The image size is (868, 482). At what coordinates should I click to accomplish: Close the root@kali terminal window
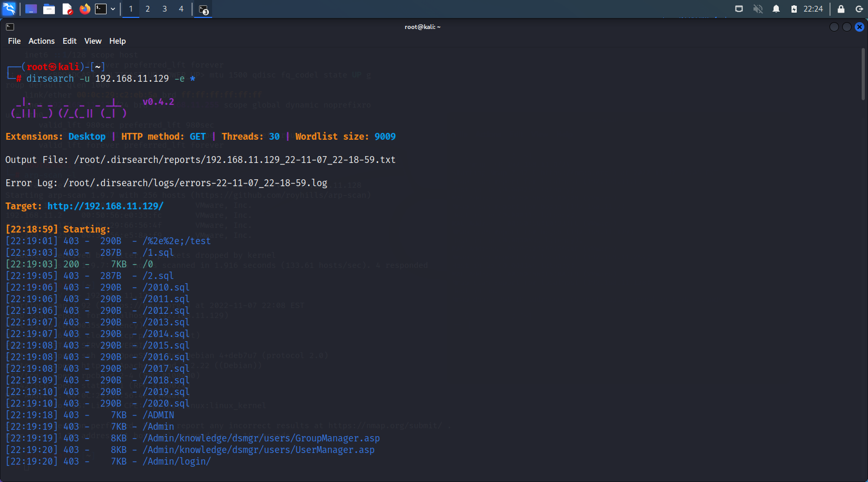[860, 27]
